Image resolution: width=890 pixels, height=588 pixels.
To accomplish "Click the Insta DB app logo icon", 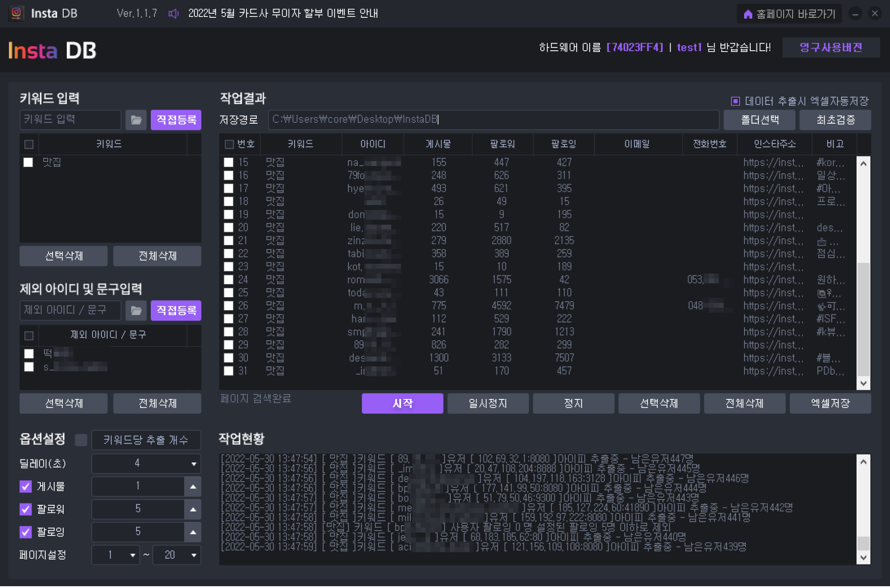I will click(x=16, y=13).
